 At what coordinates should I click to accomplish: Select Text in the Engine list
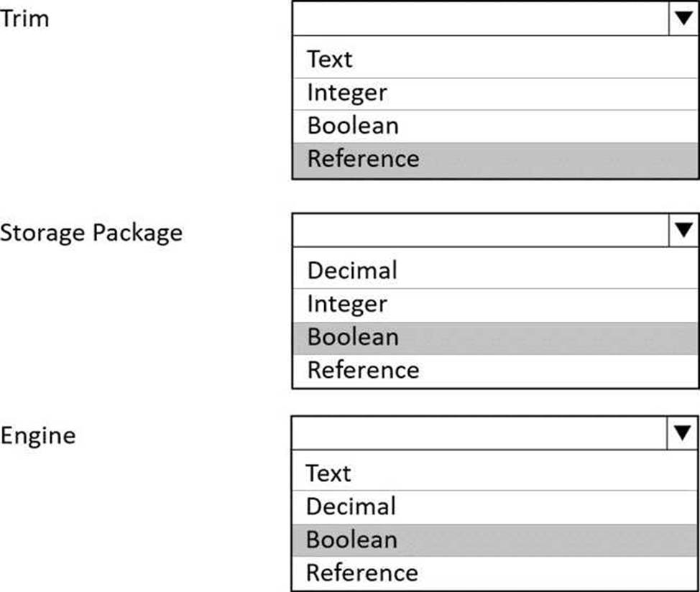328,473
